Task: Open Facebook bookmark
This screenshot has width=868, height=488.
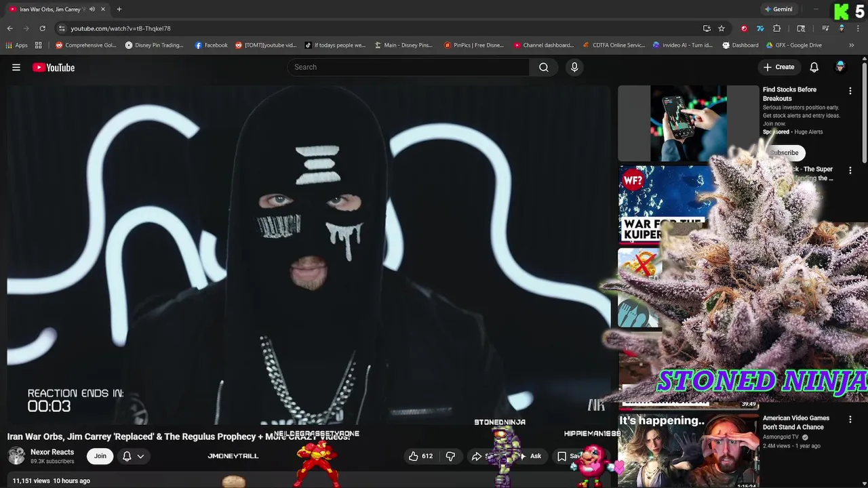Action: pyautogui.click(x=211, y=45)
